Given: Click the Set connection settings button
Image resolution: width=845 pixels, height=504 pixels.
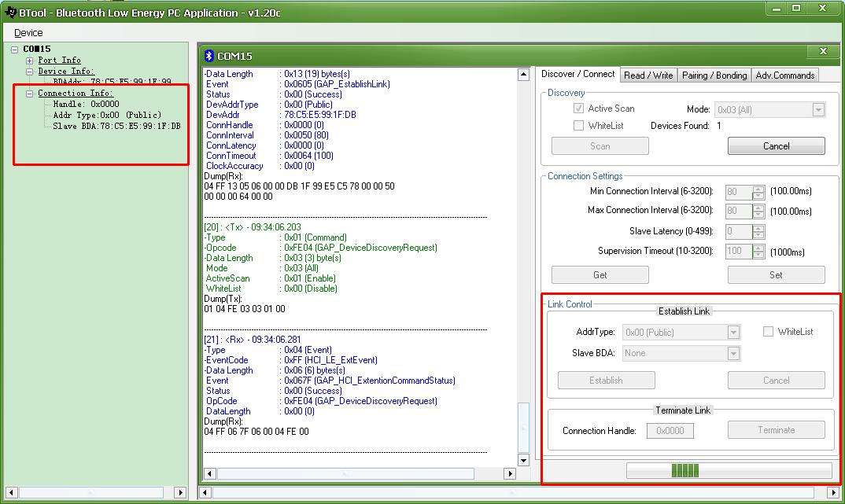Looking at the screenshot, I should coord(776,274).
